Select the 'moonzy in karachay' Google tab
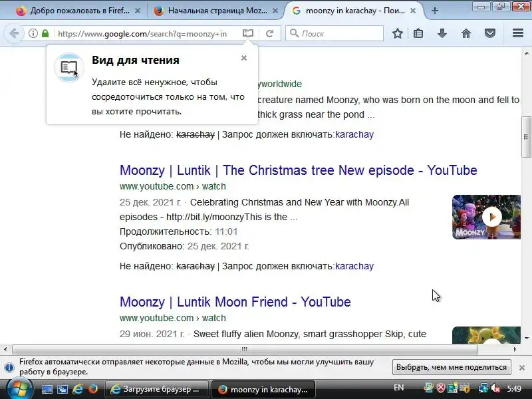 pyautogui.click(x=353, y=11)
